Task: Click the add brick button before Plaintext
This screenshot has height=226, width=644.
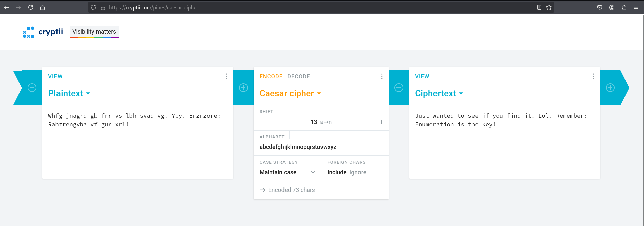Action: point(32,88)
